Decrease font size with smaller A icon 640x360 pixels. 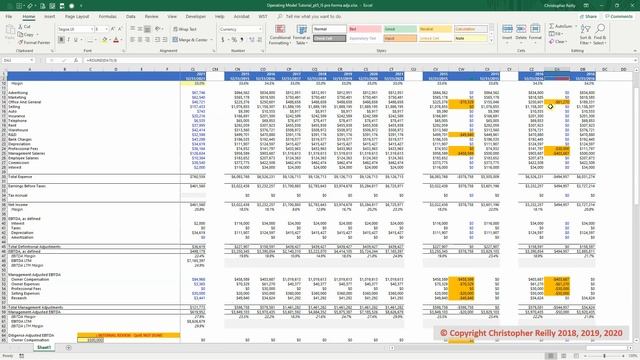click(120, 29)
